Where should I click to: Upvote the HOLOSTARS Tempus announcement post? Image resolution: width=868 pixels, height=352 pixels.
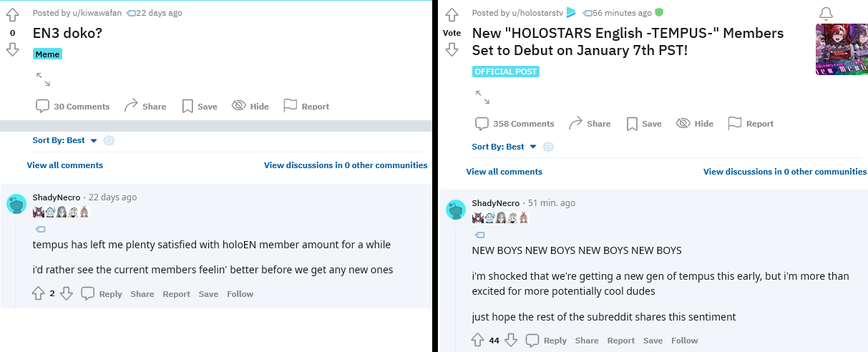click(x=452, y=14)
